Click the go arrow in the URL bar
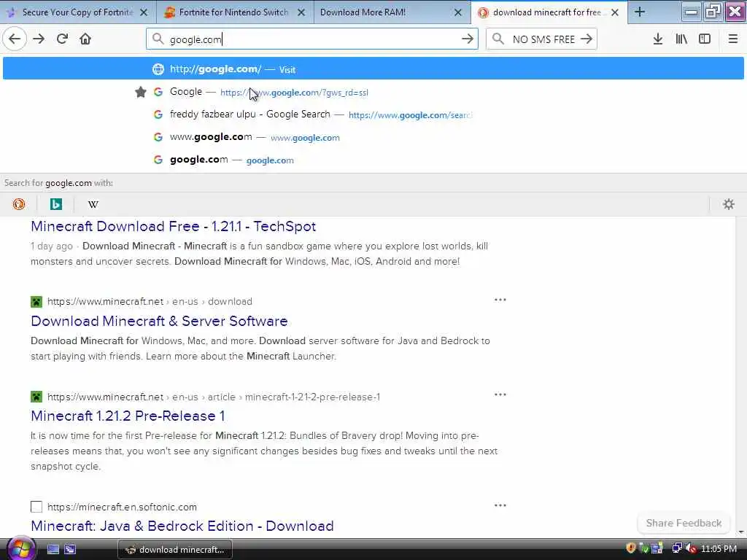Screen dimensions: 747x560 [468, 39]
